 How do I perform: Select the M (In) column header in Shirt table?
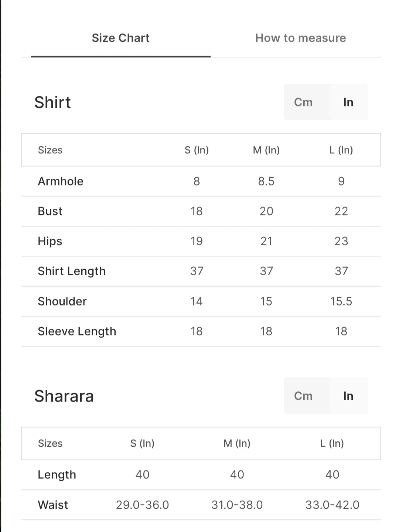pyautogui.click(x=266, y=150)
